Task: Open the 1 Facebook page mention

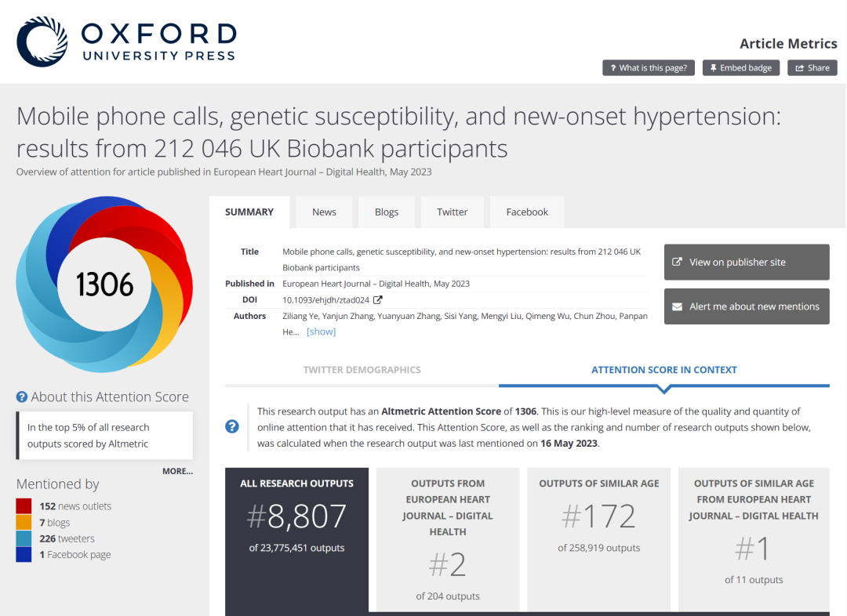Action: pos(75,554)
